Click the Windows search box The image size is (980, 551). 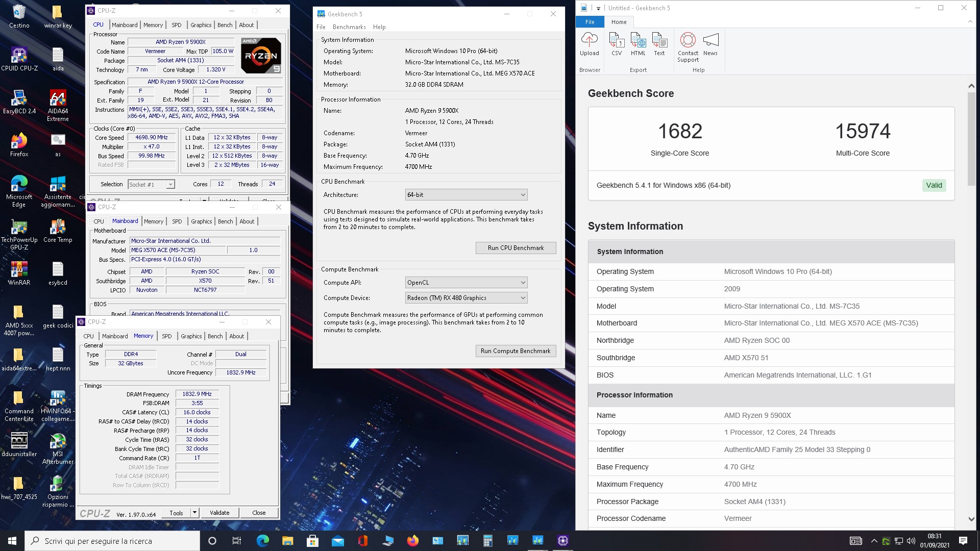(x=112, y=541)
